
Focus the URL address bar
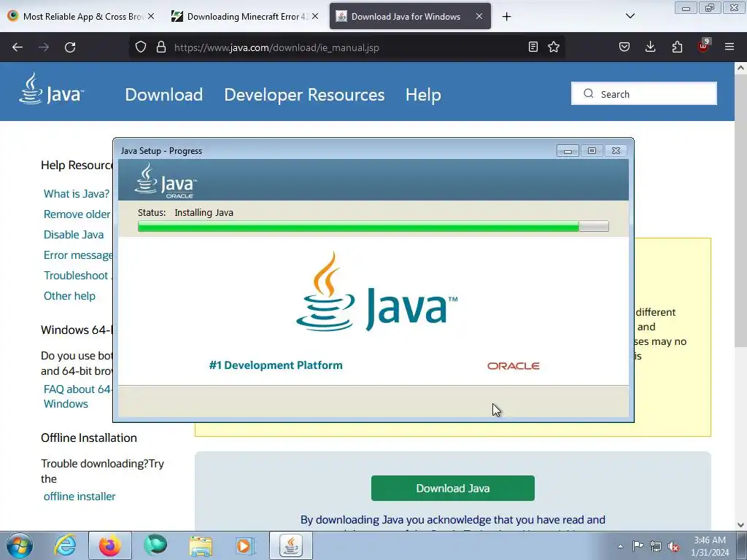coord(348,47)
